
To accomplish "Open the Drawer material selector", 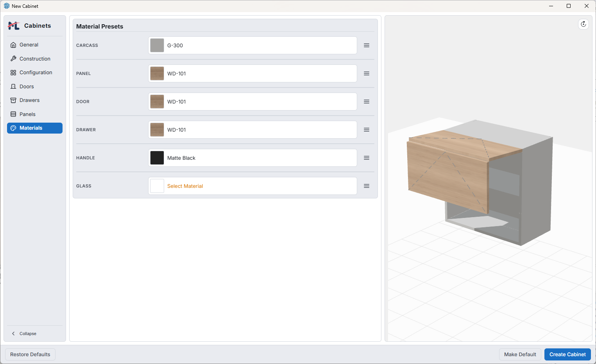I will click(252, 130).
